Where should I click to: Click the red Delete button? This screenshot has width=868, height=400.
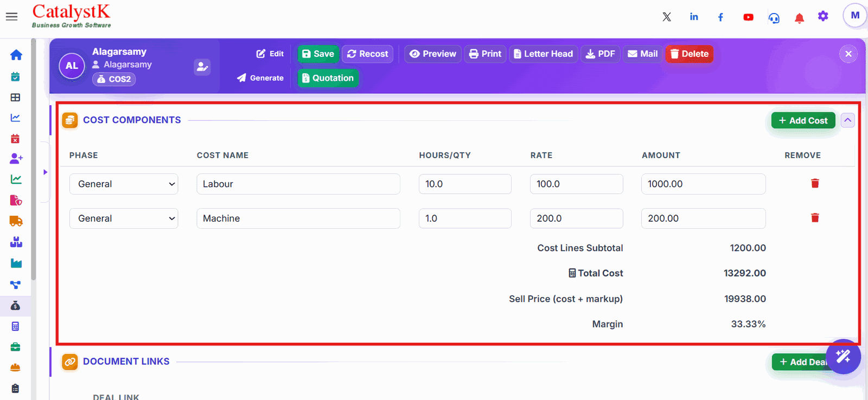[690, 54]
